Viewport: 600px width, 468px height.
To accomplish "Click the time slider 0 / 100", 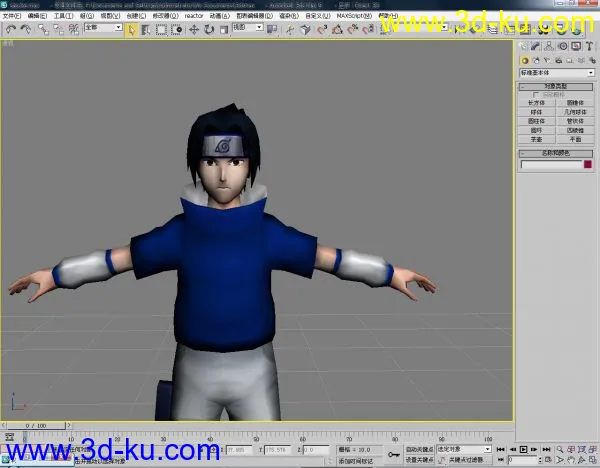I will [36, 426].
